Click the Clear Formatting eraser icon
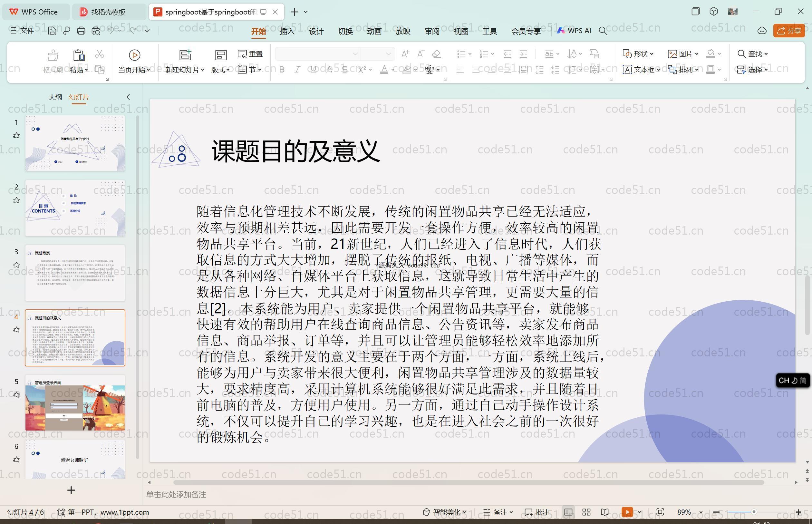 point(436,54)
